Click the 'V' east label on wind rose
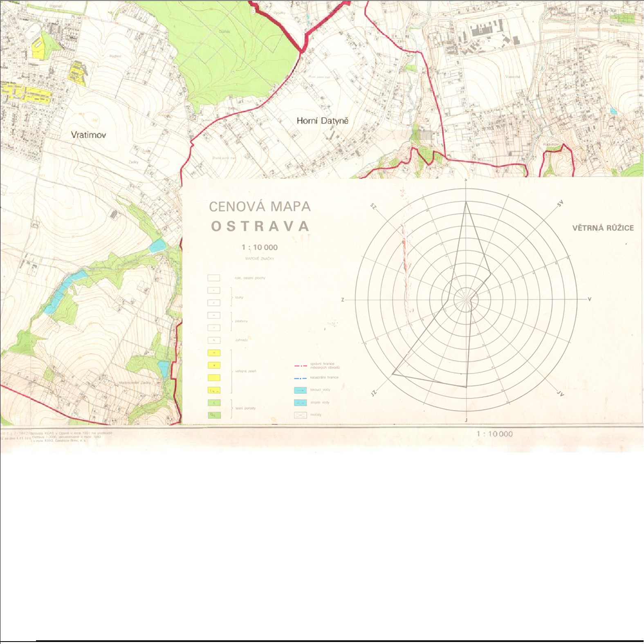The image size is (644, 644). point(590,299)
